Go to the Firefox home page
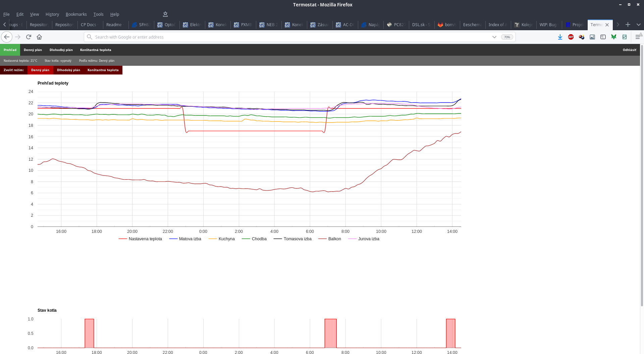The image size is (644, 354). (x=39, y=37)
